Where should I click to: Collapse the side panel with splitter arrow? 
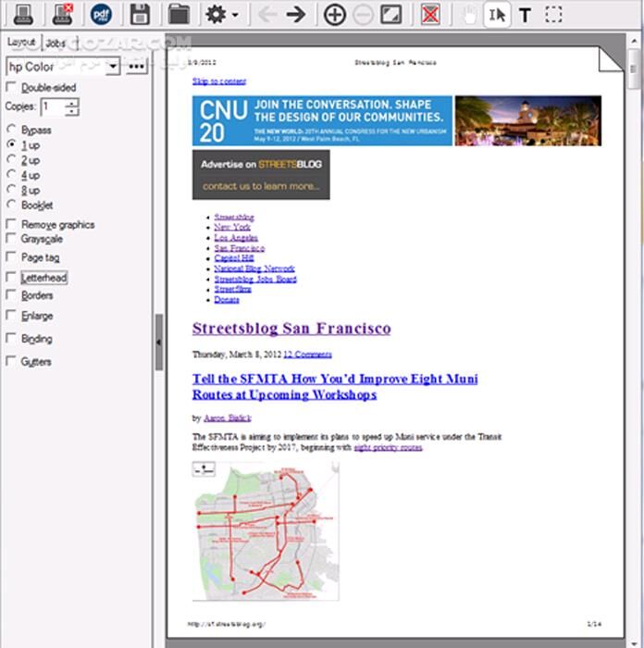[158, 342]
